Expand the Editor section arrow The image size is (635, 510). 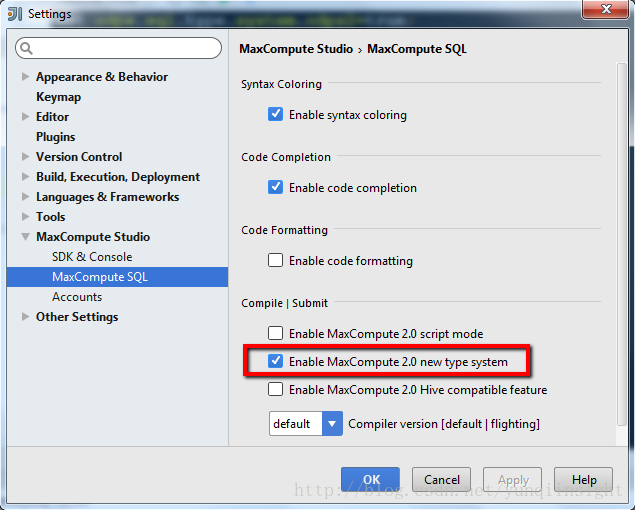coord(25,116)
